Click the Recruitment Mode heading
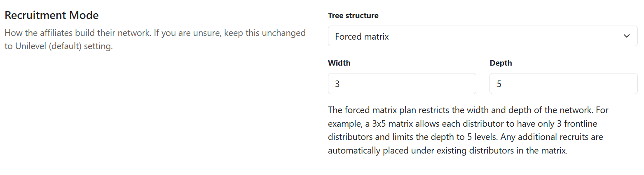Image resolution: width=644 pixels, height=175 pixels. click(x=52, y=16)
